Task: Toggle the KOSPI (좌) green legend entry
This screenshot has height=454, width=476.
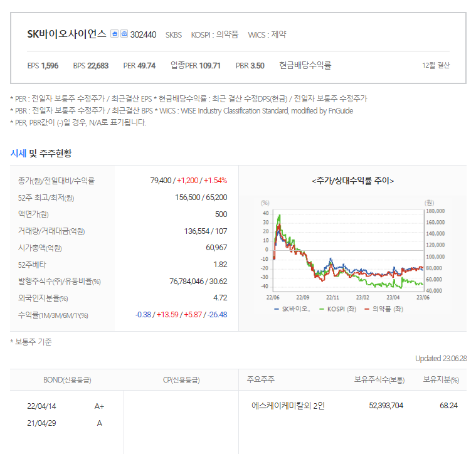Action: [x=338, y=309]
